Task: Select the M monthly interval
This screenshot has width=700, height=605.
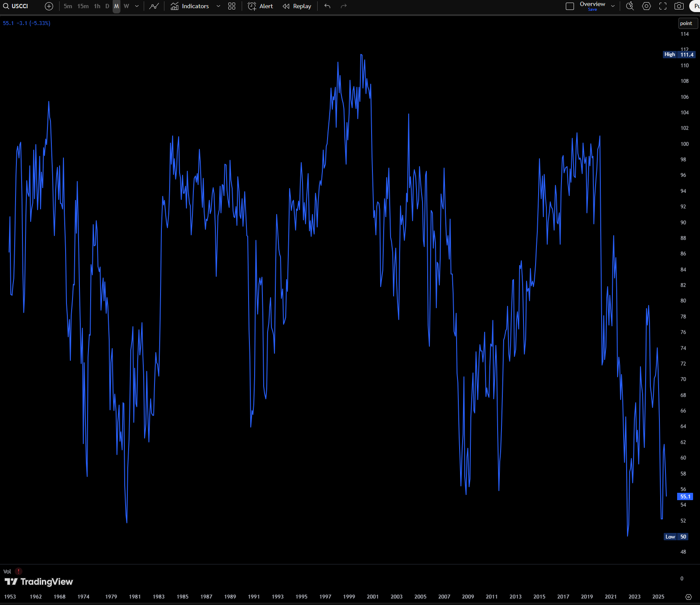Action: point(117,6)
